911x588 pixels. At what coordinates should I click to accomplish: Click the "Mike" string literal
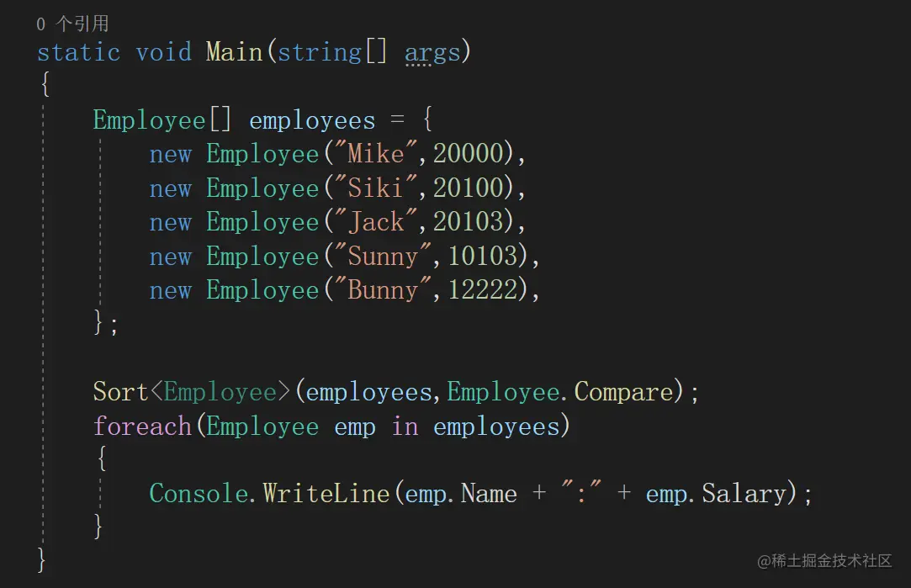coord(375,153)
